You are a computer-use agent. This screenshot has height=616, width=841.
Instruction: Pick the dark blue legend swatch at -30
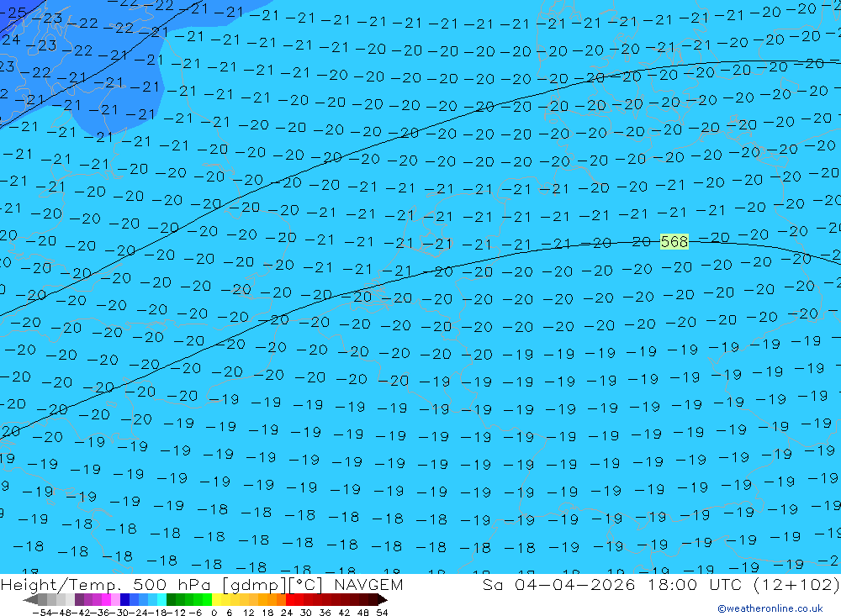click(x=125, y=600)
